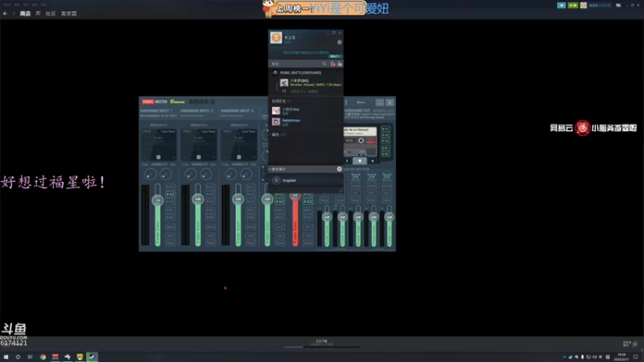Click Steam back navigation arrow
Screen dimensions: 644x362
tap(5, 14)
